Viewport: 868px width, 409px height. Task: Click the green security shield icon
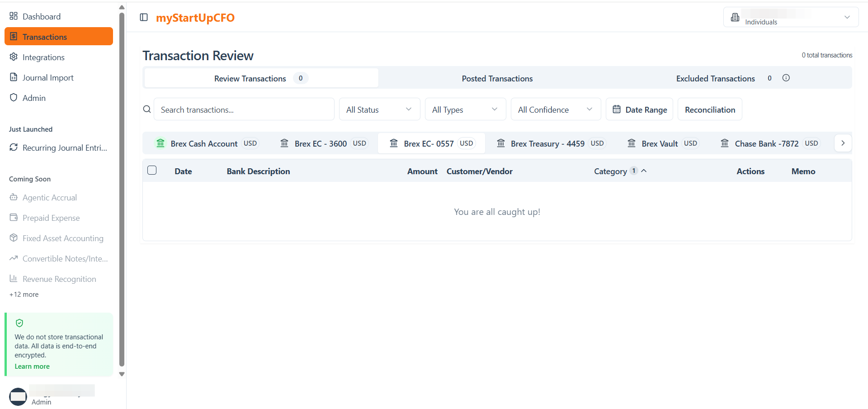pyautogui.click(x=19, y=323)
